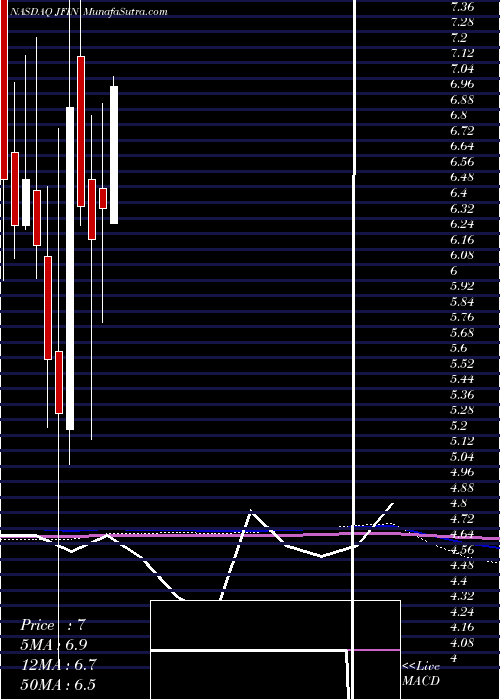Pick the 7.04 price axis label

tap(462, 68)
